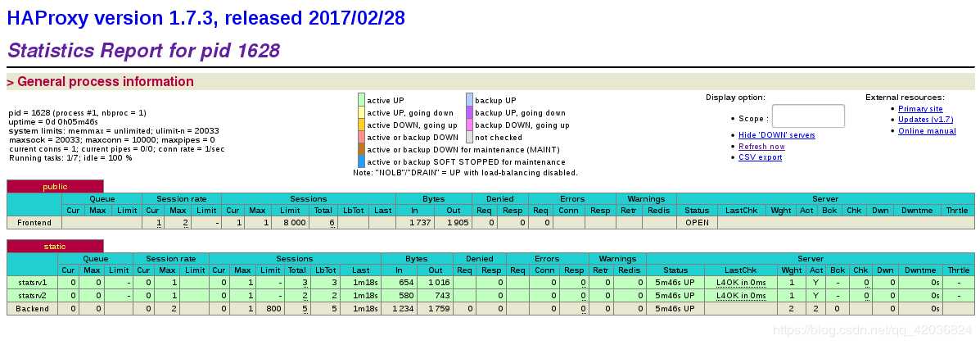Click statsrv2 LastChk 'L4OK in 0ms'
Screen dimensions: 980x345
coord(741,296)
